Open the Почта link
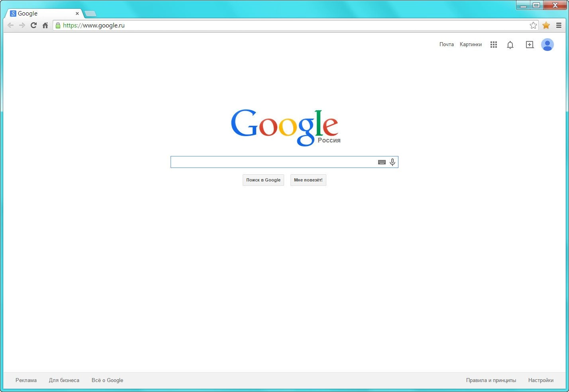Viewport: 569px width, 392px height. click(447, 45)
